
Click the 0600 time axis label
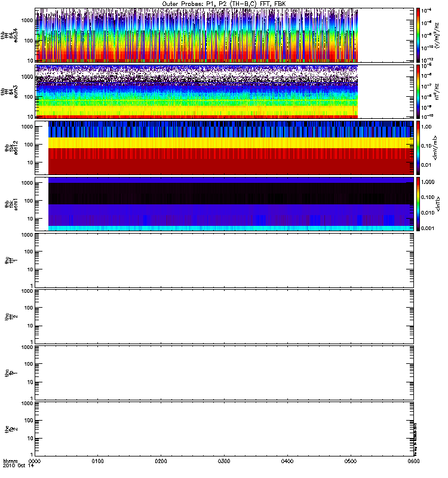pos(413,461)
